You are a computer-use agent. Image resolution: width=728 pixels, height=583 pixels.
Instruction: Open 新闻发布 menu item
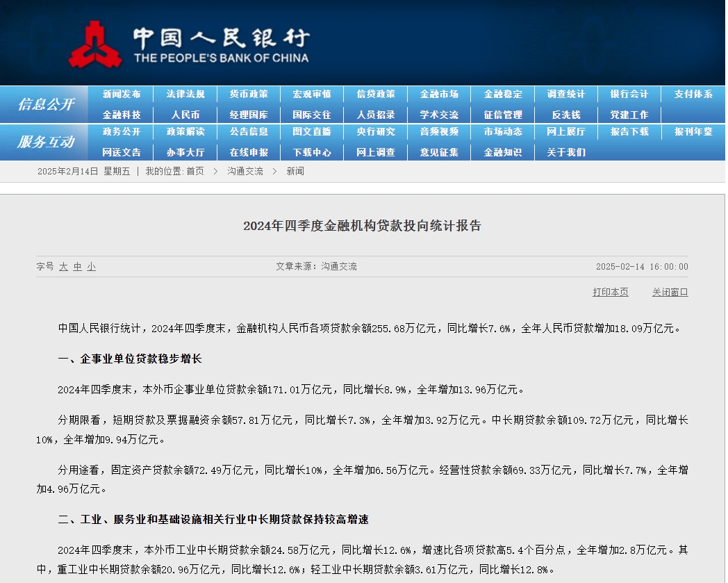(122, 95)
